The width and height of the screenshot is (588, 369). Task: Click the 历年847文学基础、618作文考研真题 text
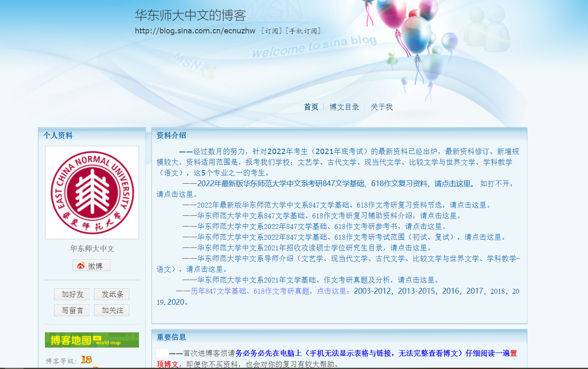pos(250,291)
